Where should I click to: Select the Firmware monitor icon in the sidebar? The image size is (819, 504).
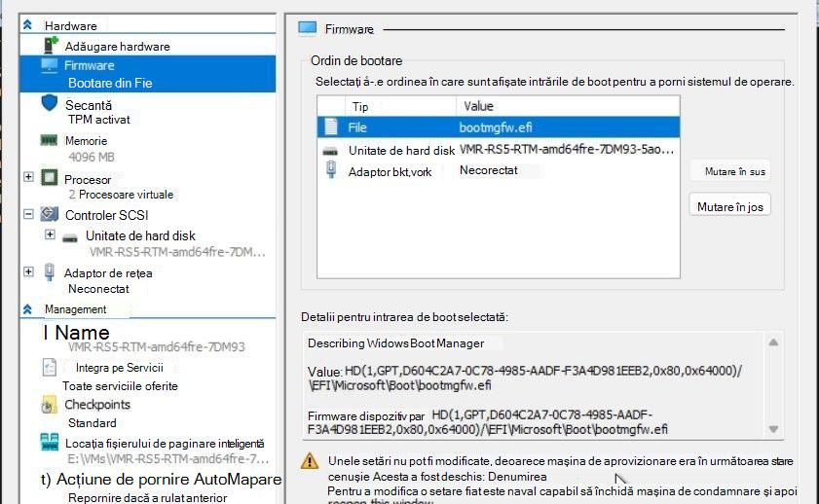[49, 65]
